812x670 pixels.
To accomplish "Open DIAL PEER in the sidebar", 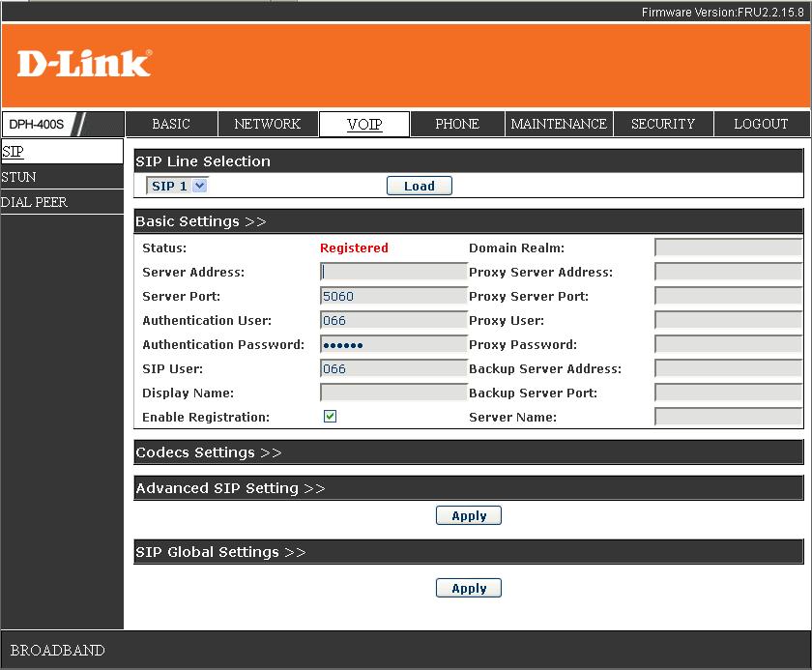I will pos(62,202).
